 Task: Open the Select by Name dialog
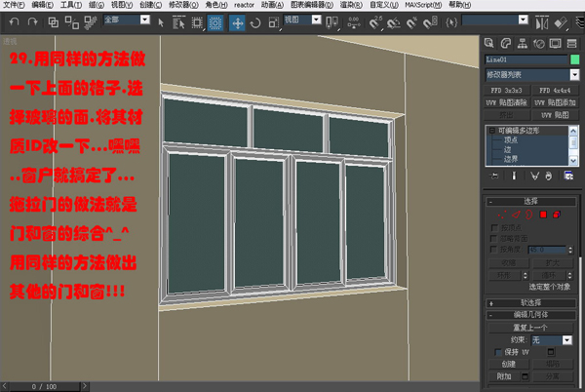[179, 22]
